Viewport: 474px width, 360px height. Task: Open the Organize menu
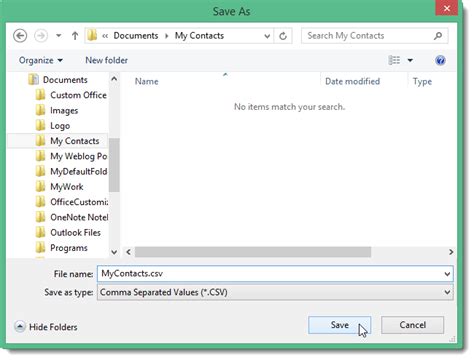pos(41,60)
